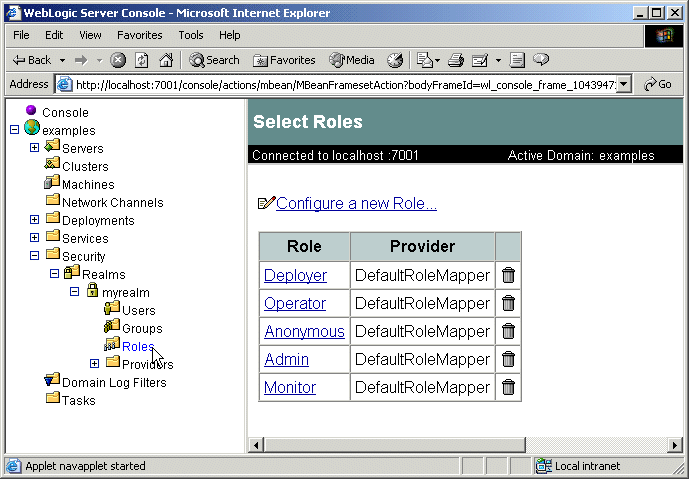Click the Forward arrow button

click(81, 60)
